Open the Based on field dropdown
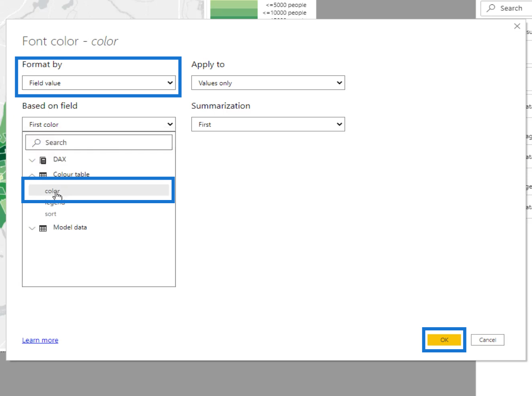This screenshot has height=396, width=532. pos(99,124)
